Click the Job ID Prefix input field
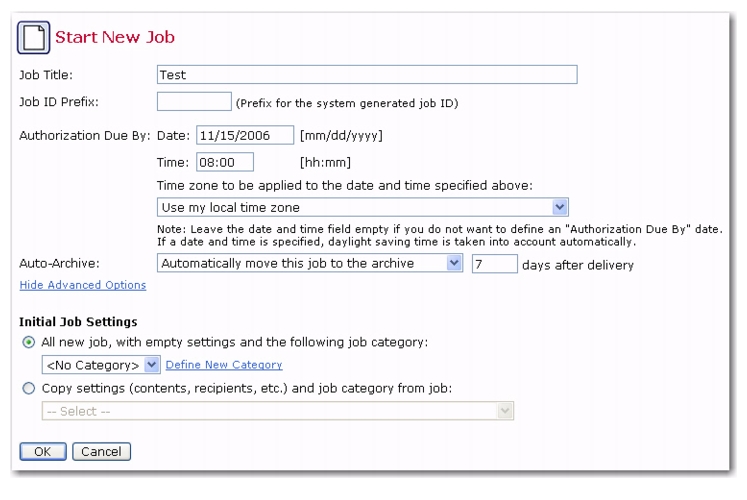Screen dimensions: 747x500 tap(194, 101)
